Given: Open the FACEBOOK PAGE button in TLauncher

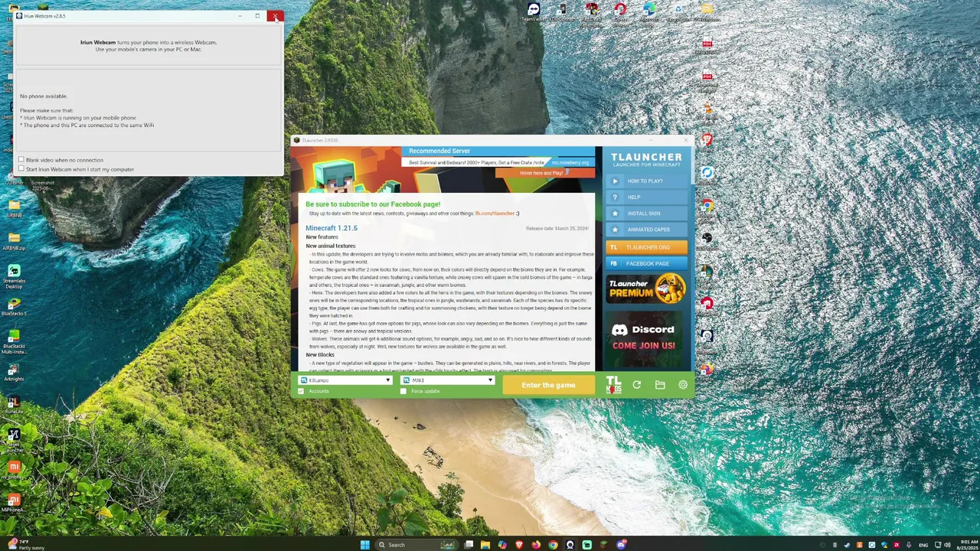Looking at the screenshot, I should pyautogui.click(x=646, y=263).
